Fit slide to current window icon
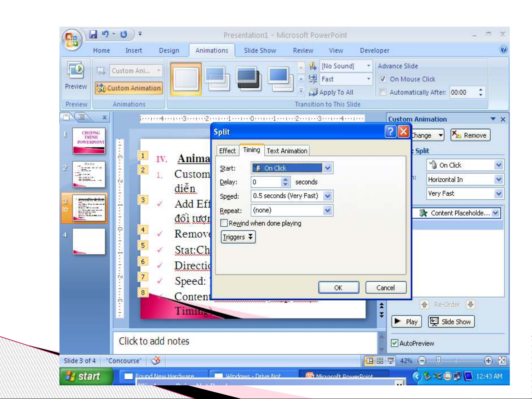The height and width of the screenshot is (399, 532). click(x=502, y=361)
